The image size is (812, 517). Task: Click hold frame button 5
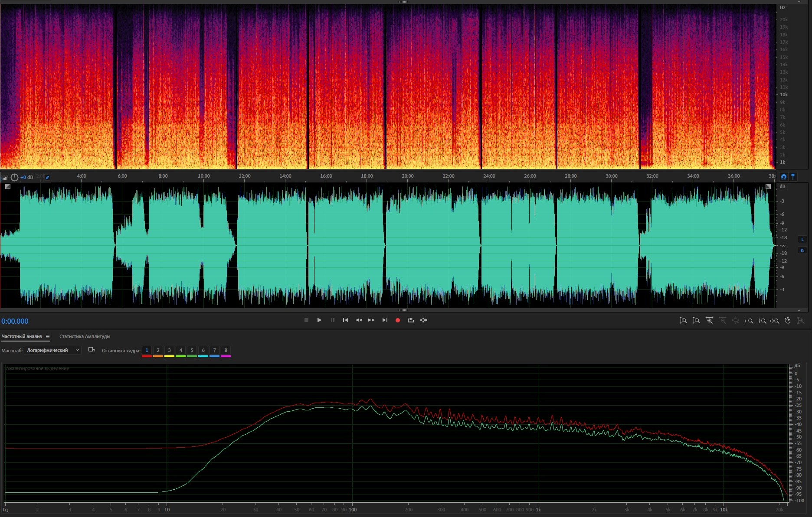pyautogui.click(x=192, y=350)
